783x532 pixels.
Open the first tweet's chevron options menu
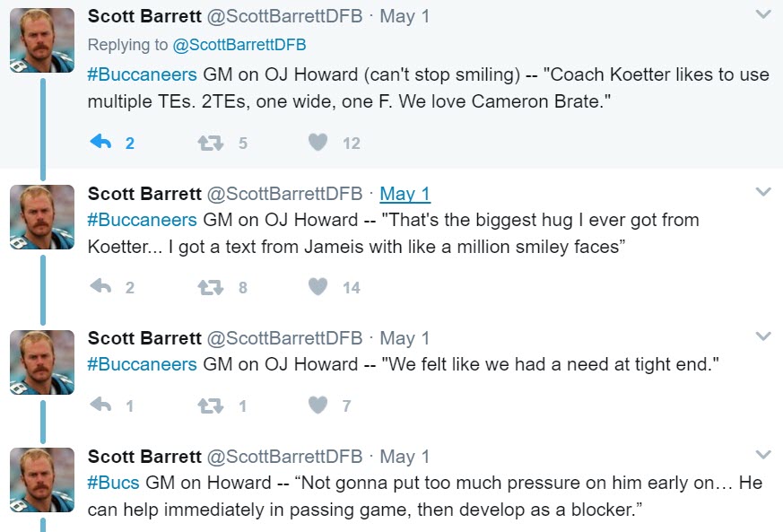coord(763,14)
